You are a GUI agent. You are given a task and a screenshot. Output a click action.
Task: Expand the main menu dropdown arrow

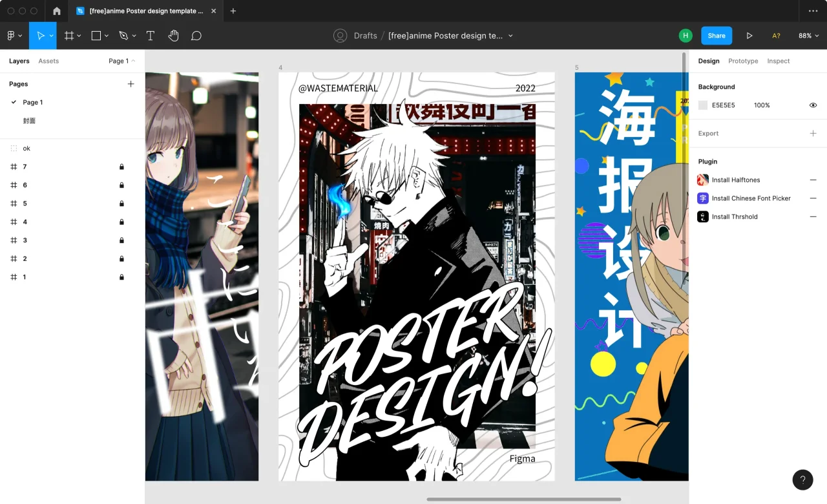(x=21, y=36)
